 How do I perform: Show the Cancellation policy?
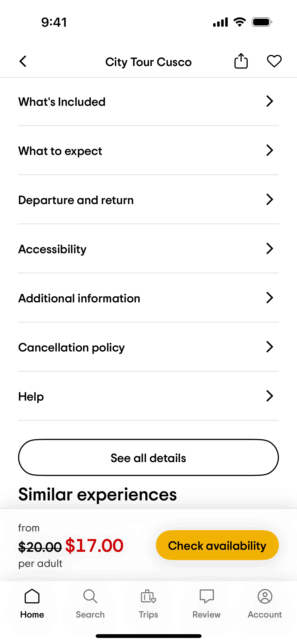pyautogui.click(x=148, y=347)
